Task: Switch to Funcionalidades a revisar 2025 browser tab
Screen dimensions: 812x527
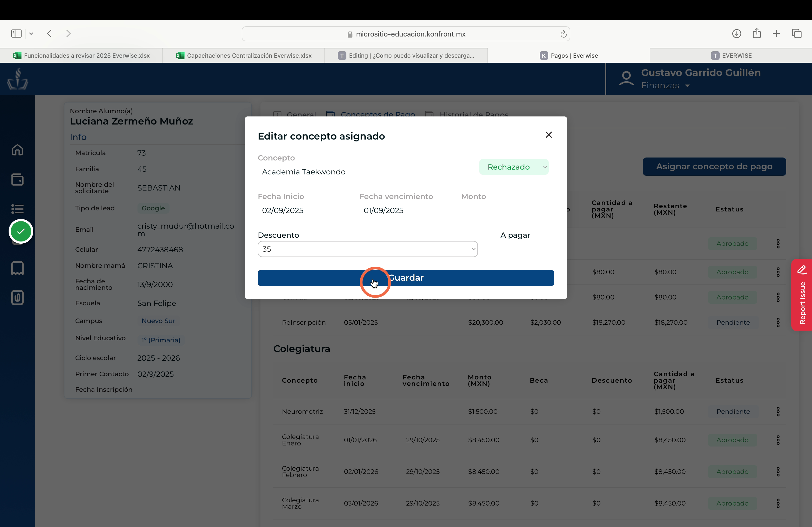Action: point(81,56)
